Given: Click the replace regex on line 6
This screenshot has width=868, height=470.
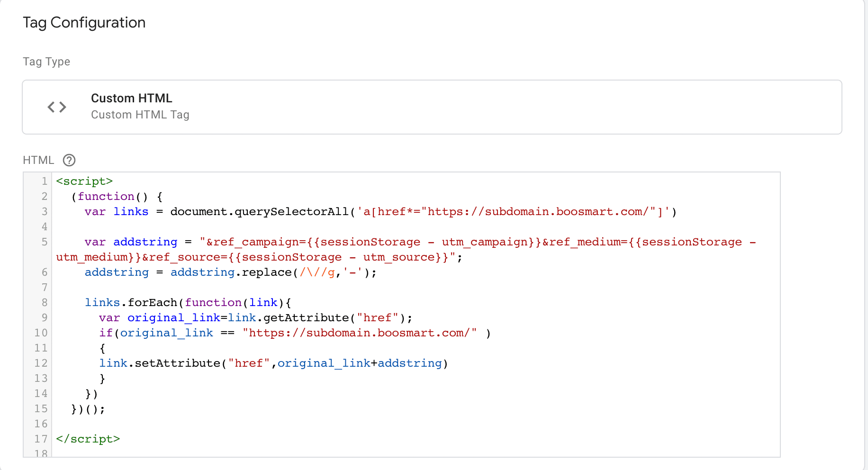Looking at the screenshot, I should tap(316, 272).
